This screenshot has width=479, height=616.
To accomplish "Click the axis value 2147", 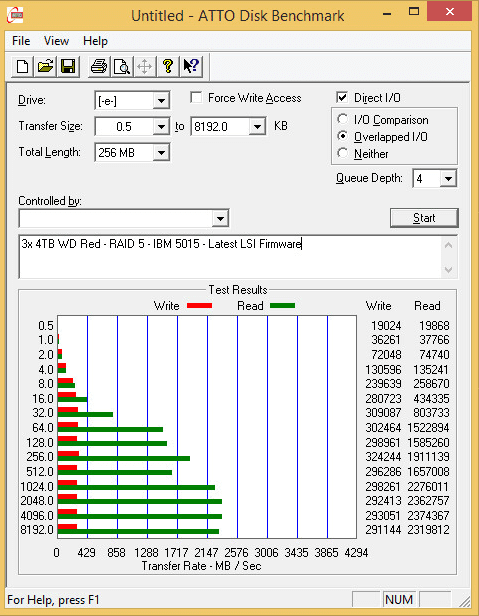I will pyautogui.click(x=206, y=553).
